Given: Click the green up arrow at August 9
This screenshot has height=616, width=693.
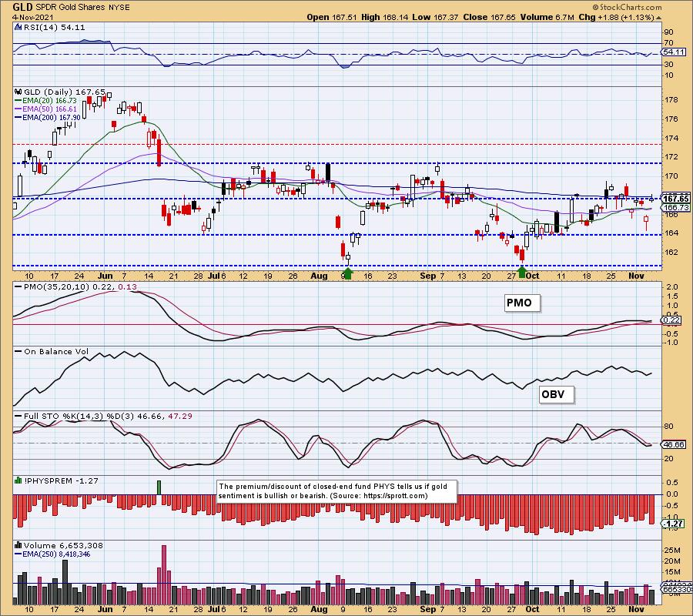Looking at the screenshot, I should point(348,273).
